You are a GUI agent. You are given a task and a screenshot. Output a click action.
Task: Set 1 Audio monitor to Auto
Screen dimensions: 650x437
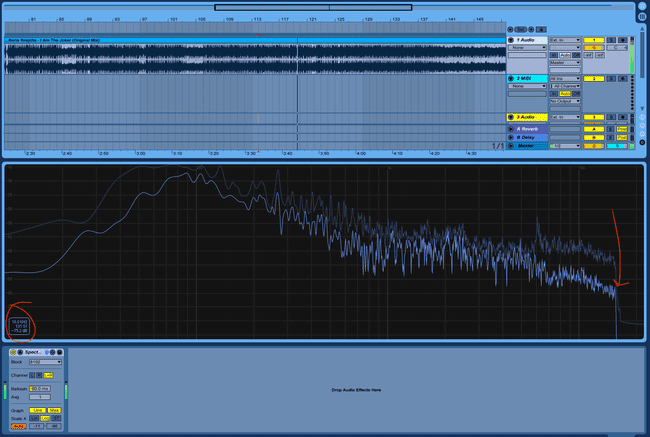point(565,55)
